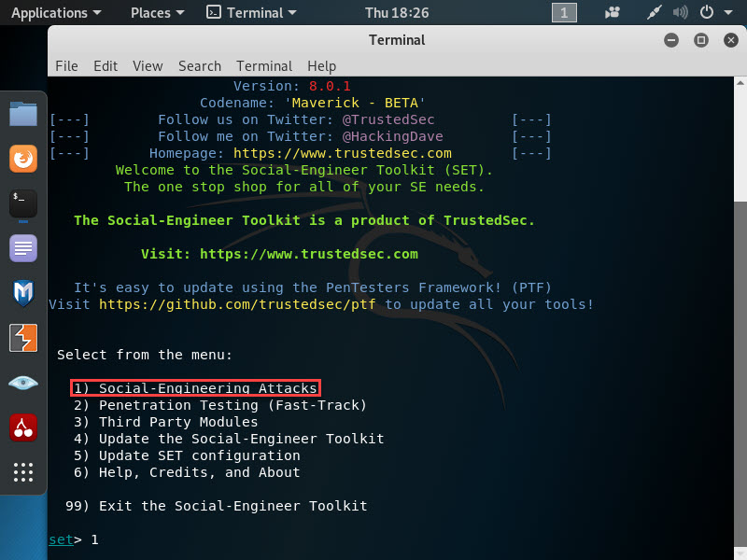Click 'Update the Social-Engineer Toolkit' line
This screenshot has height=560, width=747.
click(229, 439)
